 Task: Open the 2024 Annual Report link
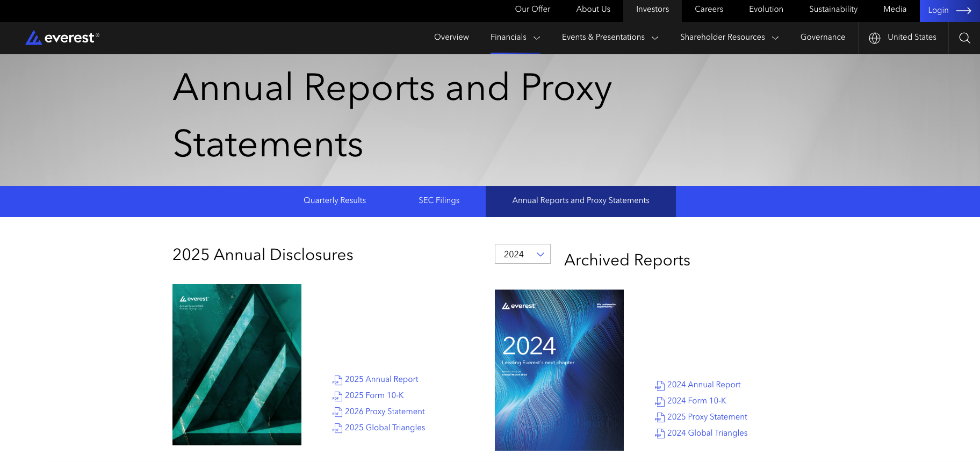click(704, 385)
